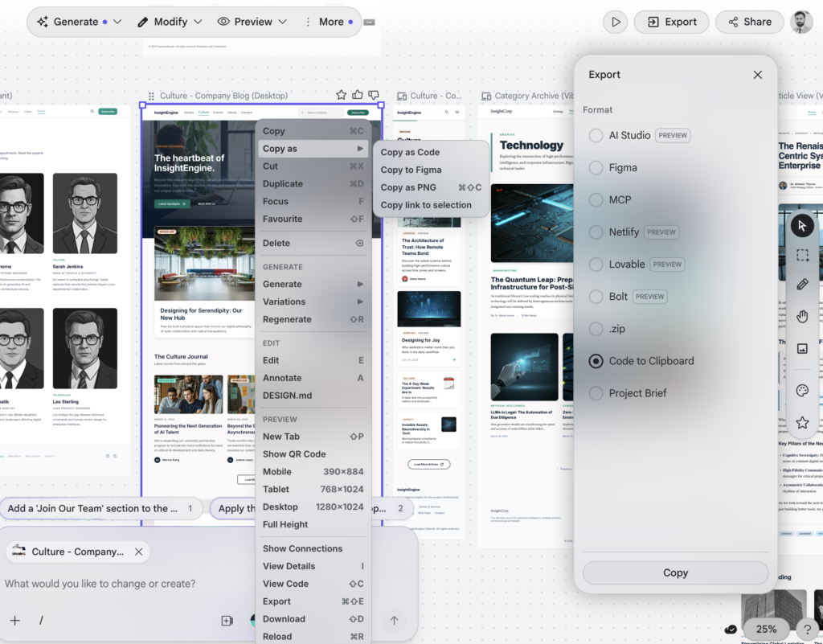This screenshot has width=823, height=644.
Task: Open the 25% zoom level control
Action: [766, 629]
